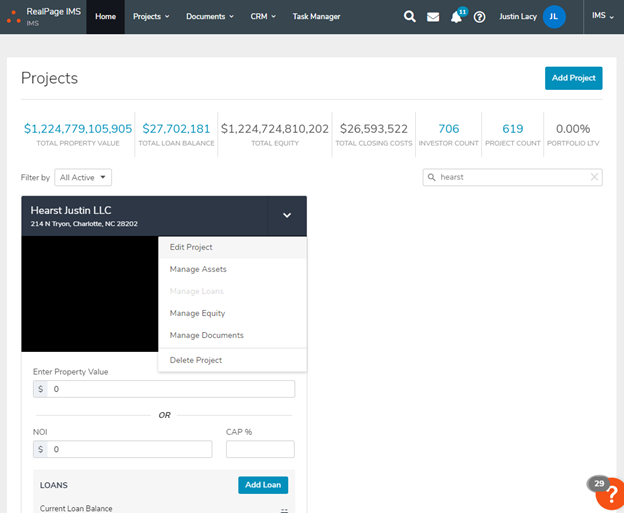Choose Manage Assets from the menu
This screenshot has height=513, width=624.
198,269
